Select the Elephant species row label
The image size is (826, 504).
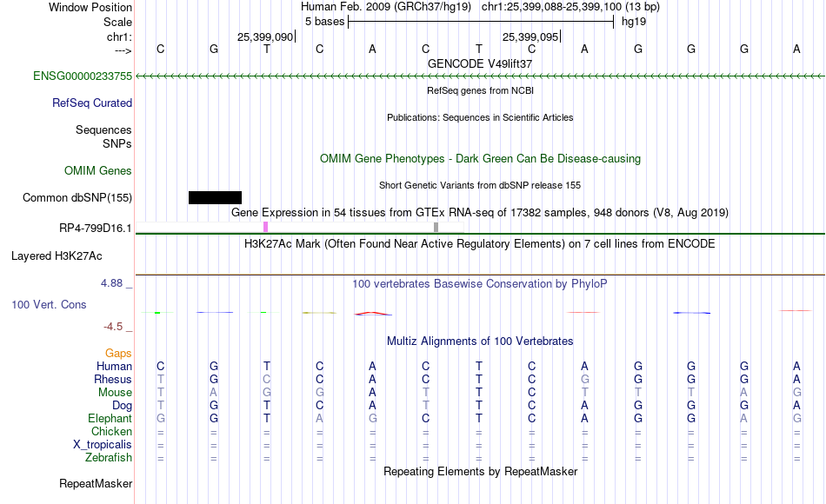110,418
